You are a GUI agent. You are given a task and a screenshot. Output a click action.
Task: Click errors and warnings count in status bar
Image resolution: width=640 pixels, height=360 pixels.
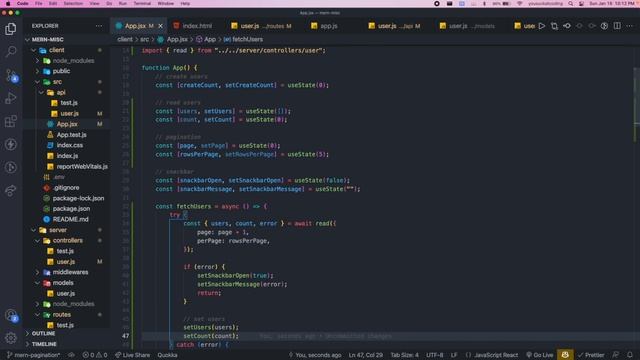(95, 355)
